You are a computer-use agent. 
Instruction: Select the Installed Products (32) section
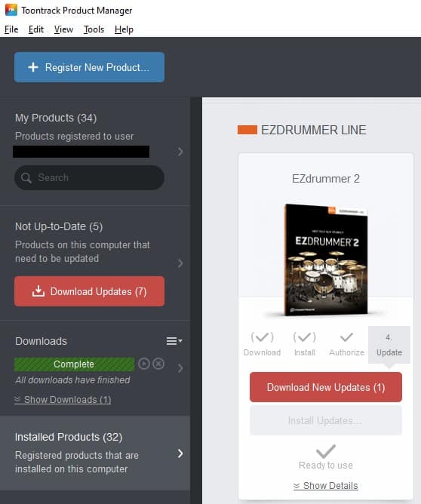point(95,453)
